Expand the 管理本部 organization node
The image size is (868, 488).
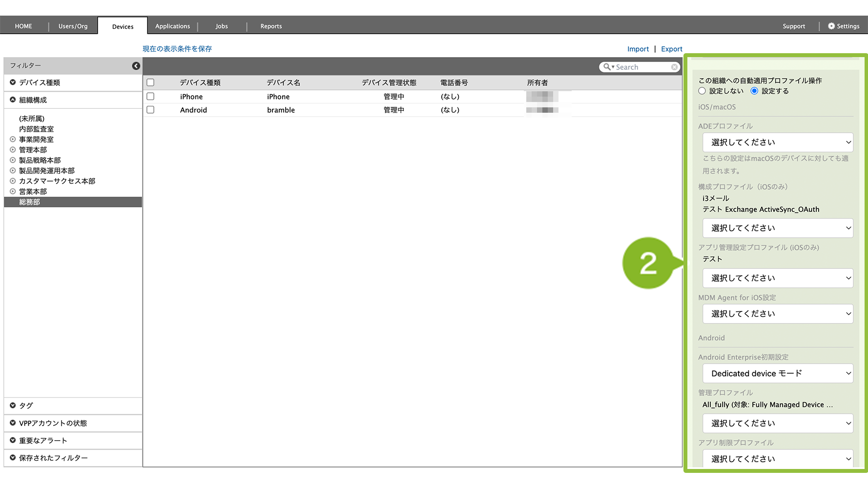[13, 150]
